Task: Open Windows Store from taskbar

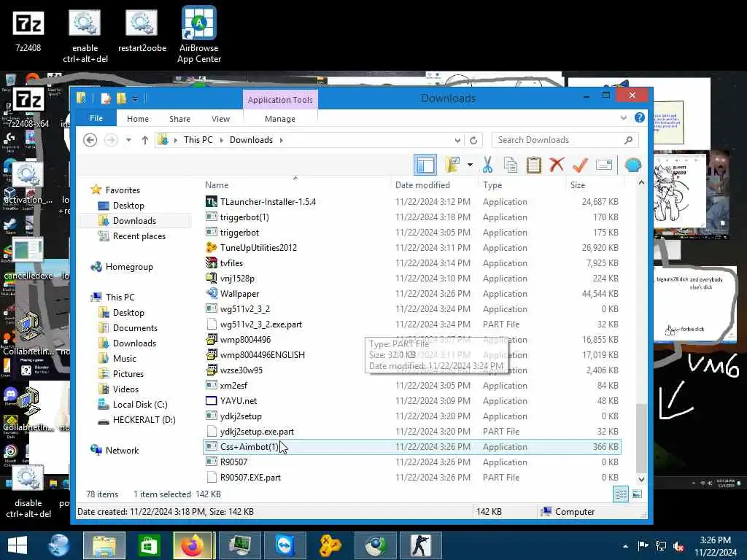Action: 149,545
